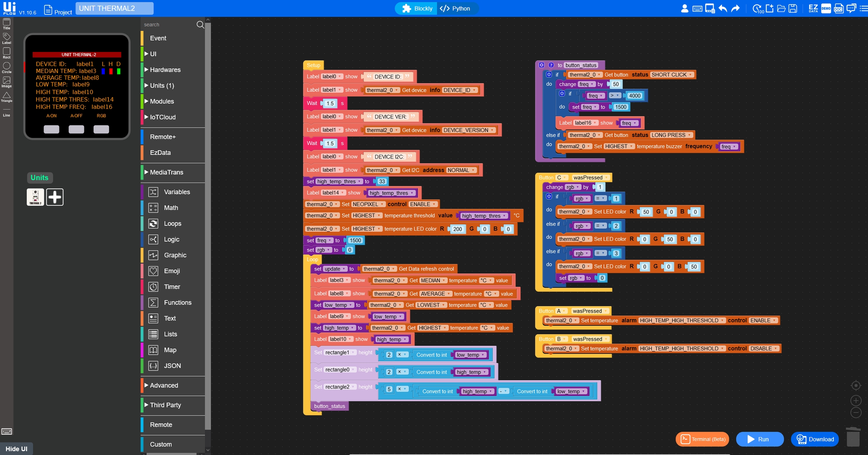Open the DOC documentation icon
The height and width of the screenshot is (455, 868).
coord(838,8)
